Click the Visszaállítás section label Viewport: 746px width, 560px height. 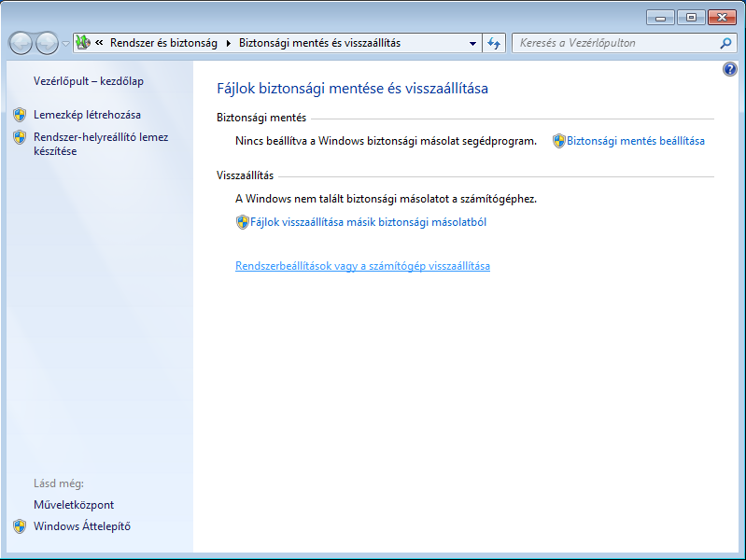pos(245,175)
